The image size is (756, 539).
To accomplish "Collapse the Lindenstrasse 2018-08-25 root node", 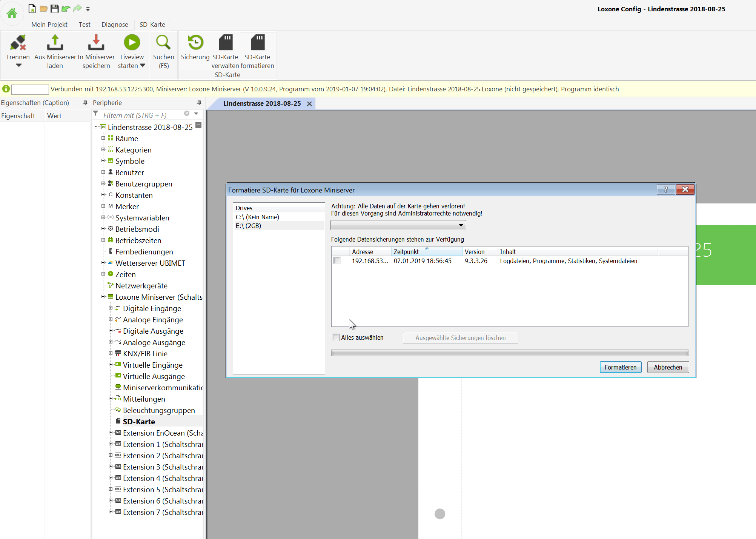I will pyautogui.click(x=95, y=127).
